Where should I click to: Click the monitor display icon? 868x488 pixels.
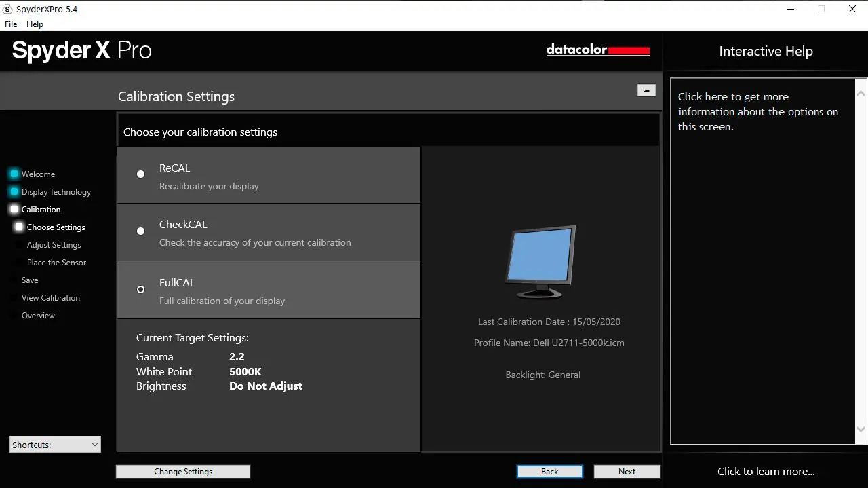click(x=540, y=262)
